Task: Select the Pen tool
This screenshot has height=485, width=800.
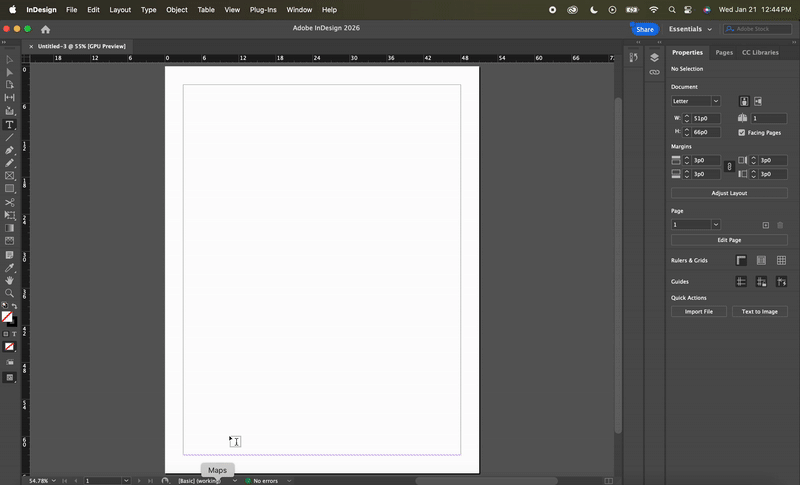Action: click(9, 150)
